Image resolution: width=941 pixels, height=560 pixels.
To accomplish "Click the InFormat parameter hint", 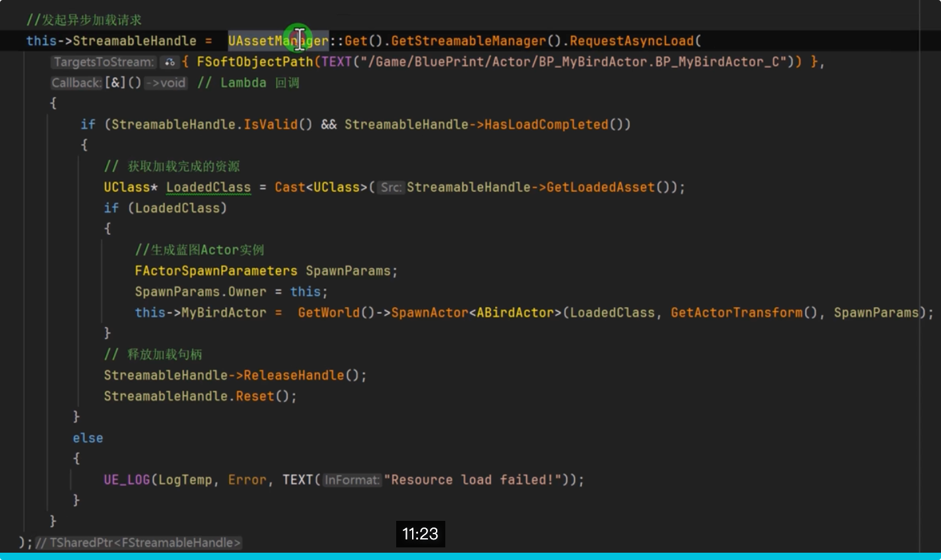I will pyautogui.click(x=352, y=480).
